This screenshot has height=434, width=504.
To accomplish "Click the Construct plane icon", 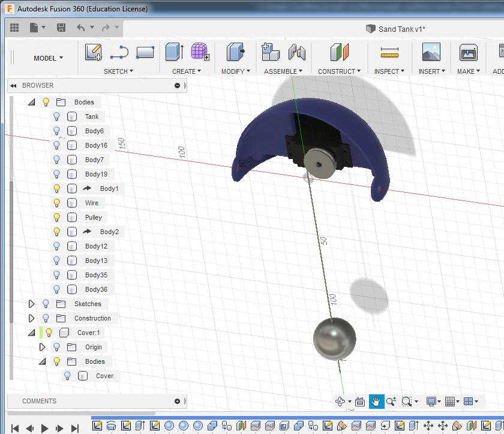I will [339, 52].
